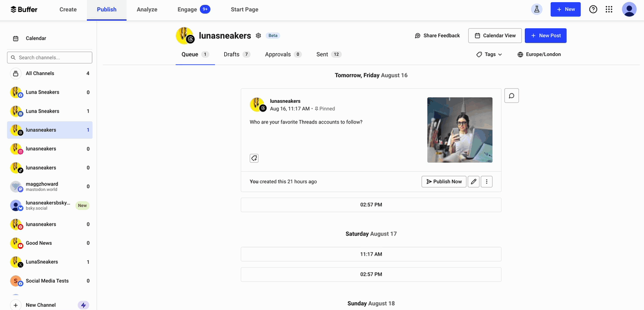Open the labs flask icon
The width and height of the screenshot is (644, 310).
pos(536,9)
